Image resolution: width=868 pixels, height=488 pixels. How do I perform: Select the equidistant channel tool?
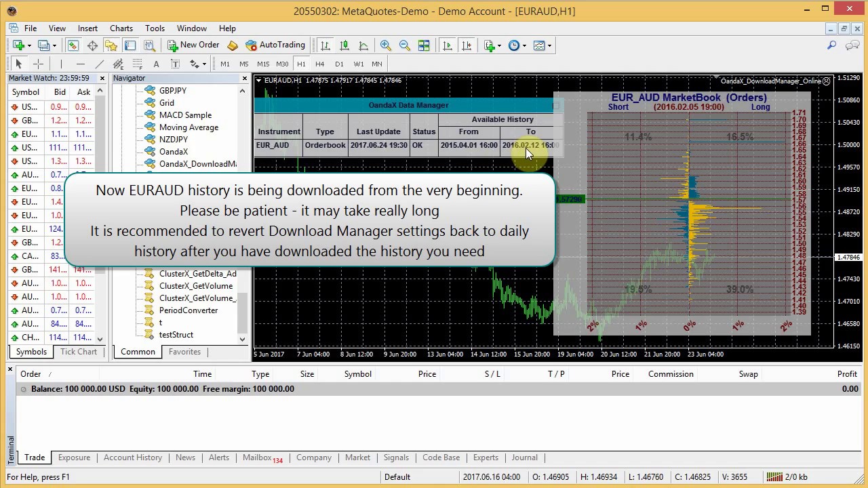point(118,64)
